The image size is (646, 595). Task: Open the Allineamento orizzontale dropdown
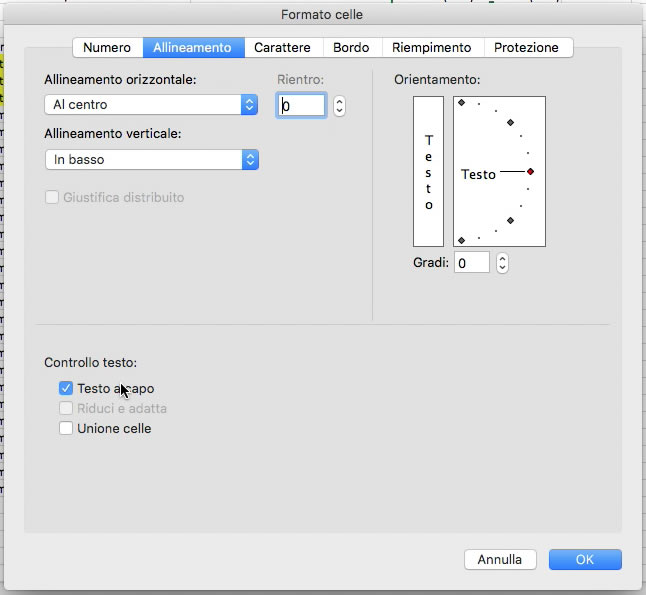click(x=151, y=105)
